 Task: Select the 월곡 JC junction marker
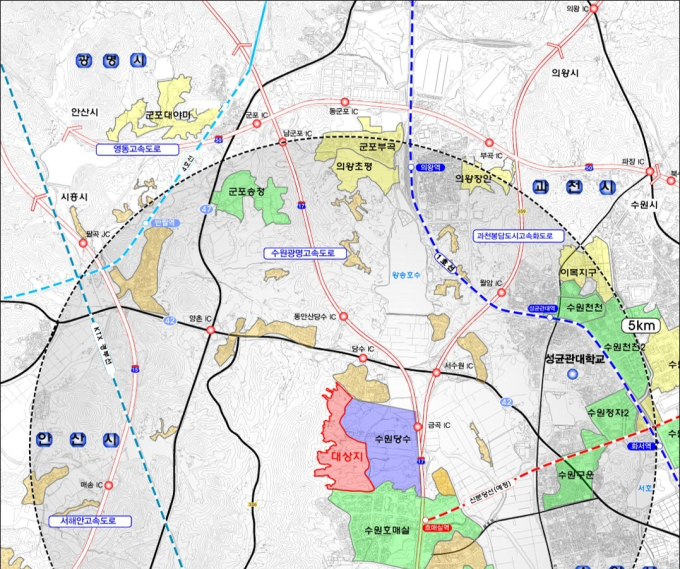pyautogui.click(x=83, y=243)
